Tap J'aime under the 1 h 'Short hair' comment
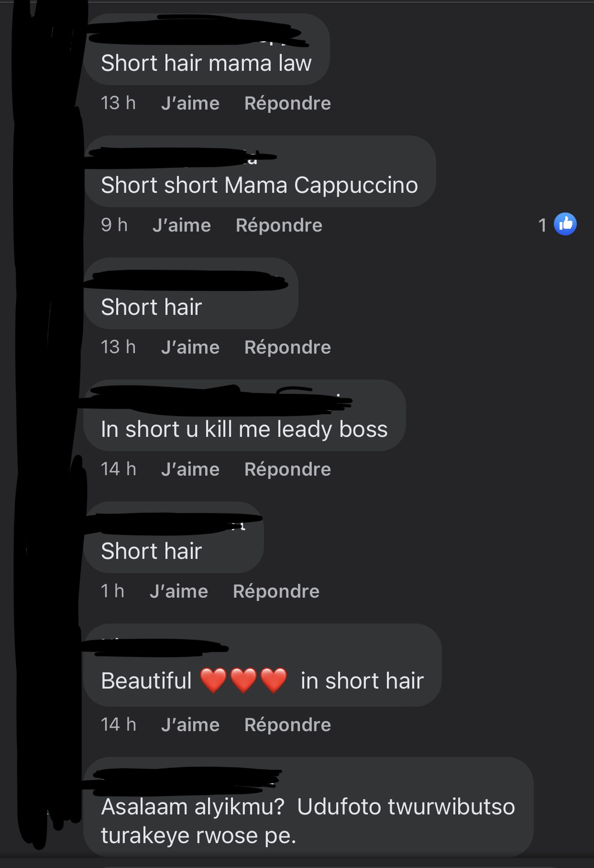The width and height of the screenshot is (594, 868). pos(179,591)
